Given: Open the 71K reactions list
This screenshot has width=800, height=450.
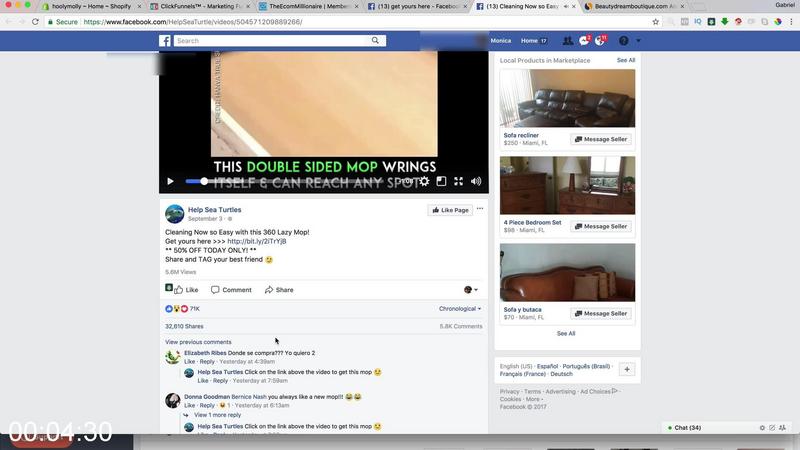Looking at the screenshot, I should pyautogui.click(x=182, y=309).
